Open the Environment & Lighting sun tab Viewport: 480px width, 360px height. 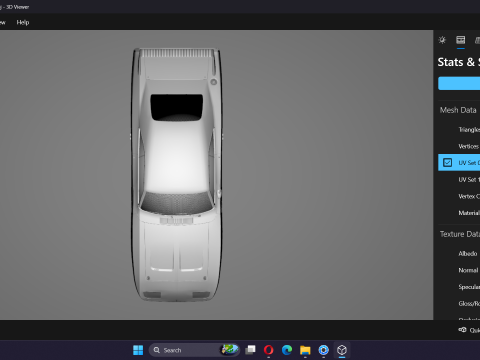click(x=442, y=40)
